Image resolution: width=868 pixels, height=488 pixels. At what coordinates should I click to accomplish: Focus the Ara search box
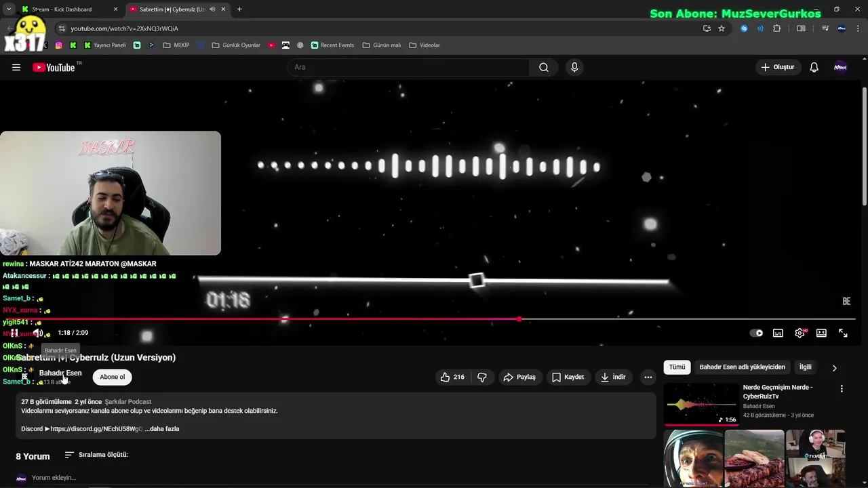click(409, 67)
